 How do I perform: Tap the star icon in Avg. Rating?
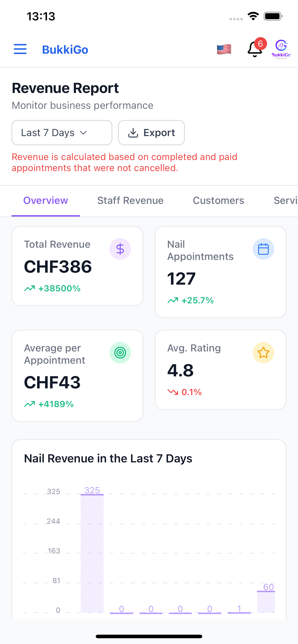click(263, 352)
